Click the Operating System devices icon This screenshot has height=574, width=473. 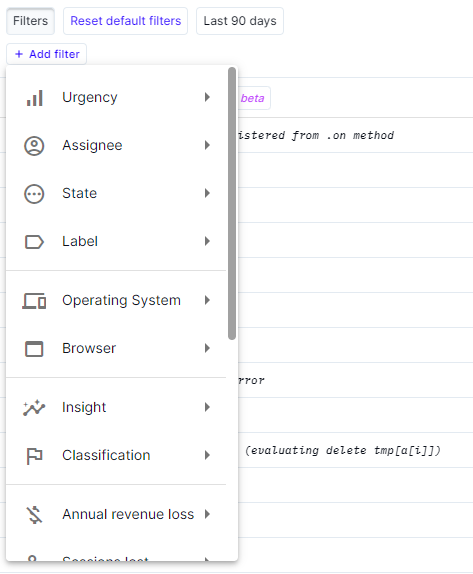pyautogui.click(x=34, y=301)
